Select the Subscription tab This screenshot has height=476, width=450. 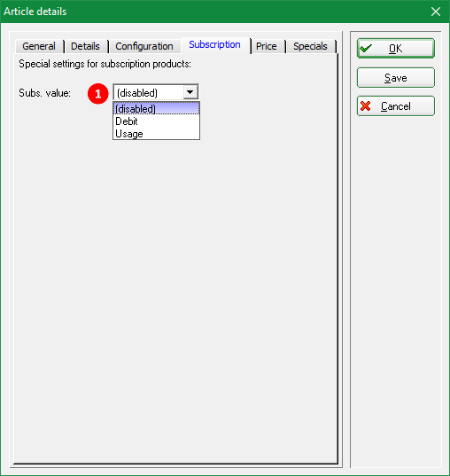point(215,44)
